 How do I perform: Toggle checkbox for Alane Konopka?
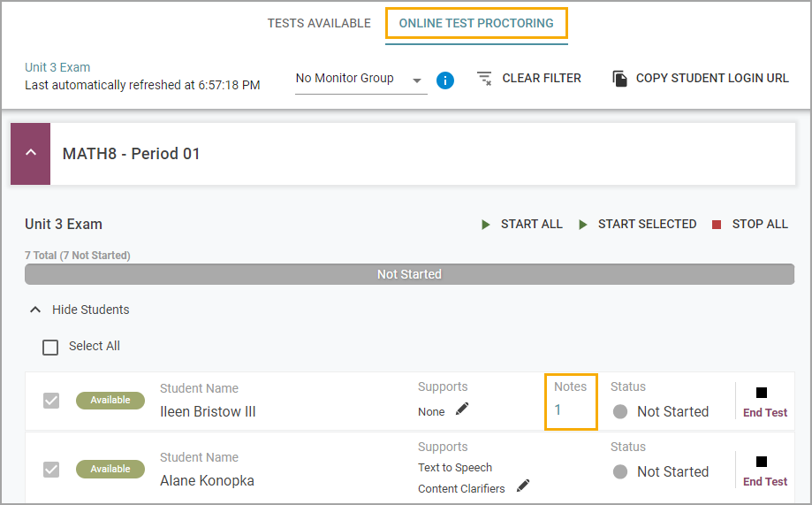click(x=50, y=470)
